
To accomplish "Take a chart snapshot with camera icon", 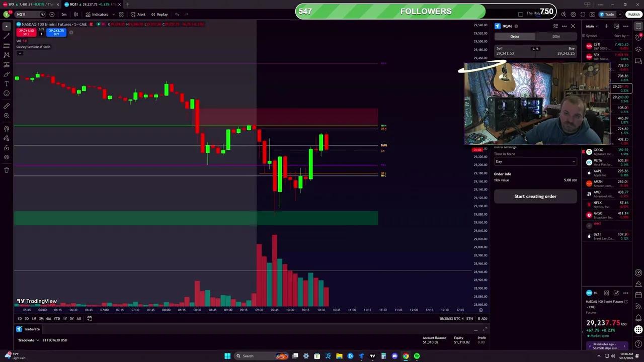I will click(592, 14).
